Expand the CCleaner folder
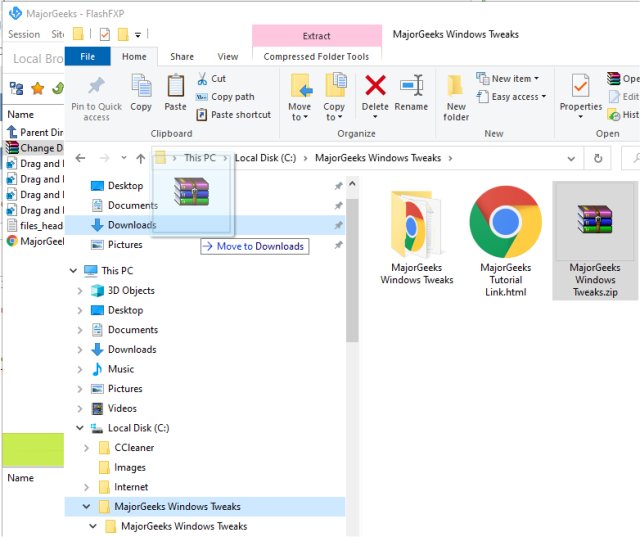640x537 pixels. tap(86, 448)
